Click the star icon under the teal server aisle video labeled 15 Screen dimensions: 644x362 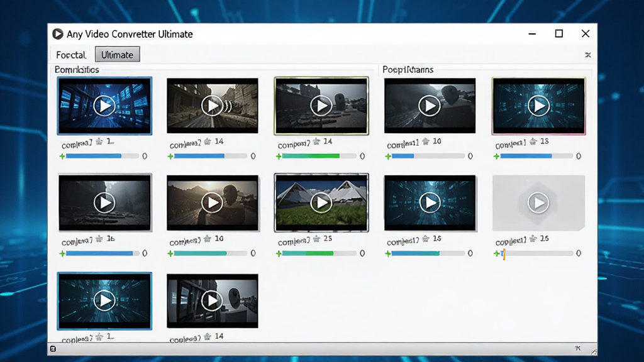tap(426, 239)
